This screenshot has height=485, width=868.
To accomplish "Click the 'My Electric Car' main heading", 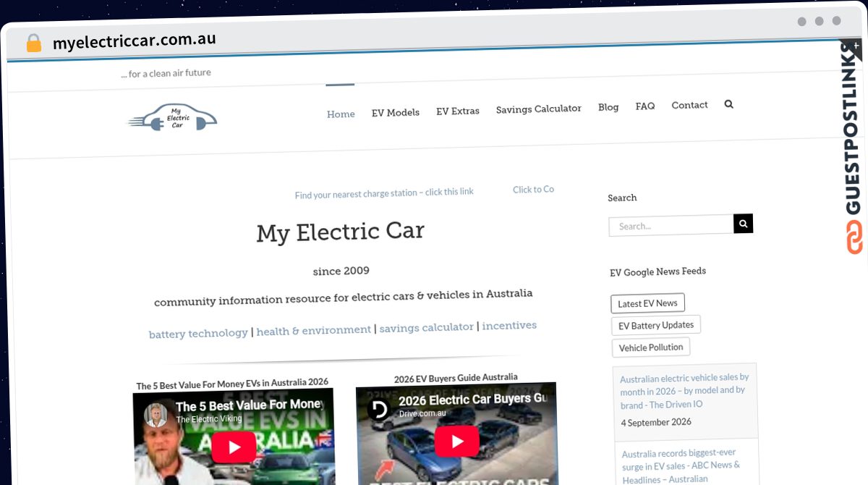I will [340, 232].
